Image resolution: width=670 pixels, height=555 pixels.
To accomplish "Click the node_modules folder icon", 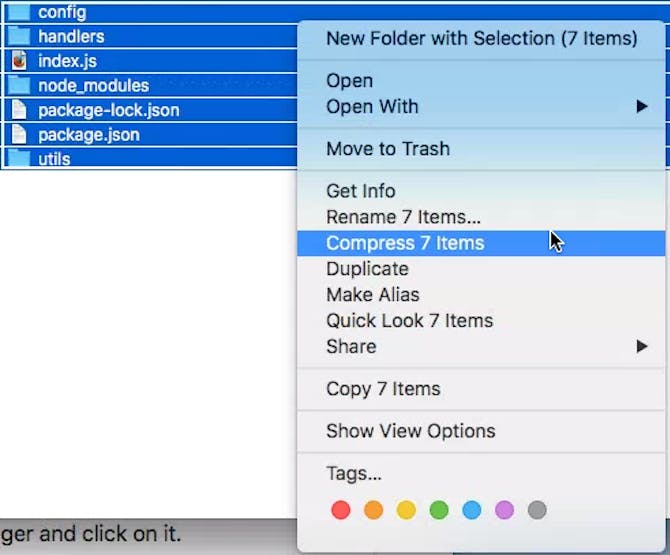I will pos(19,85).
